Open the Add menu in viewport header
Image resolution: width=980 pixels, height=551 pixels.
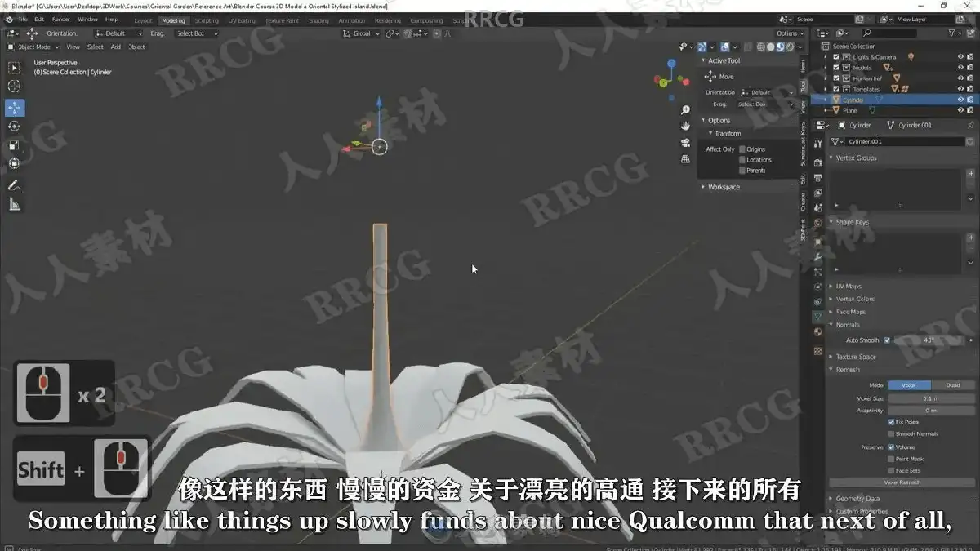click(116, 47)
